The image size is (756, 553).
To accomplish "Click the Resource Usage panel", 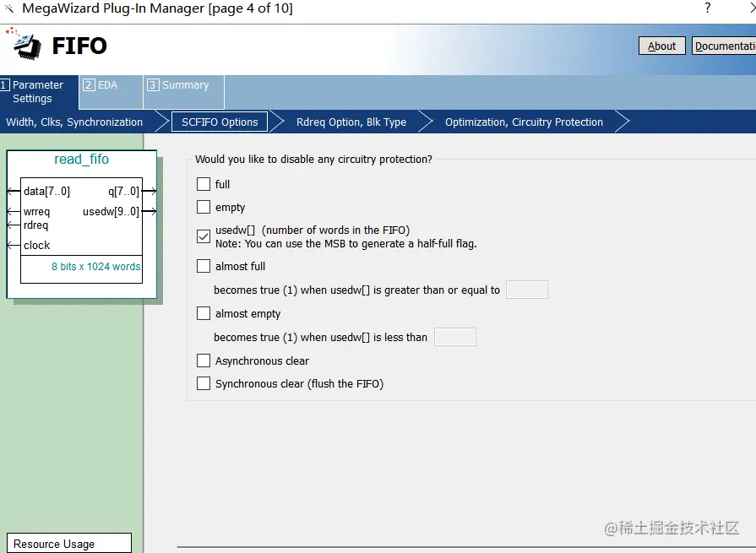I will pos(69,544).
